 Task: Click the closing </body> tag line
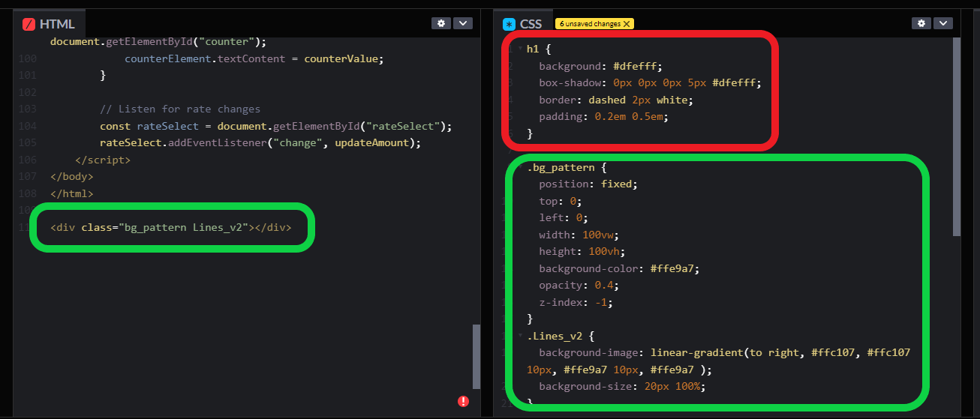(72, 176)
